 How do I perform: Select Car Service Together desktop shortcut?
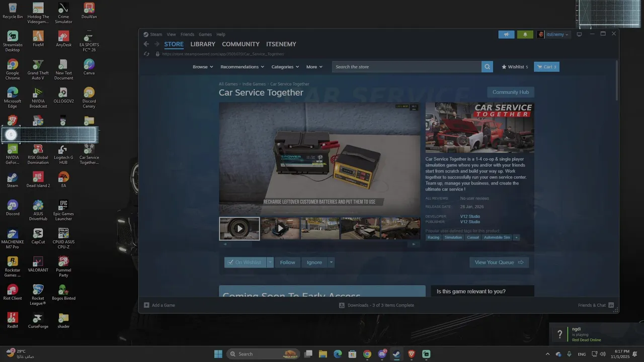[x=89, y=154]
